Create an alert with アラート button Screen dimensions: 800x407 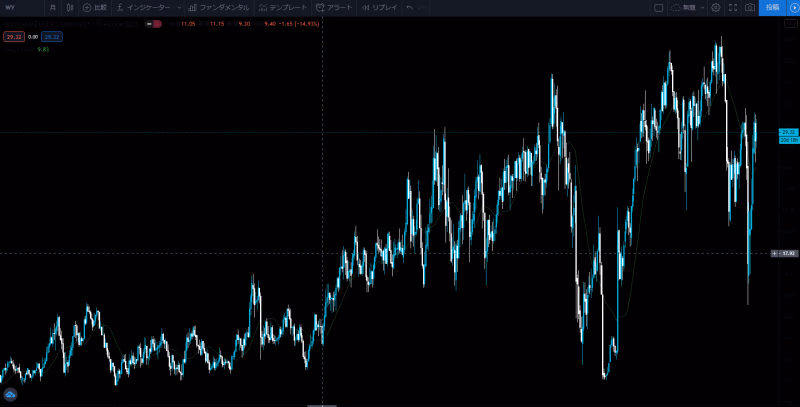point(334,7)
